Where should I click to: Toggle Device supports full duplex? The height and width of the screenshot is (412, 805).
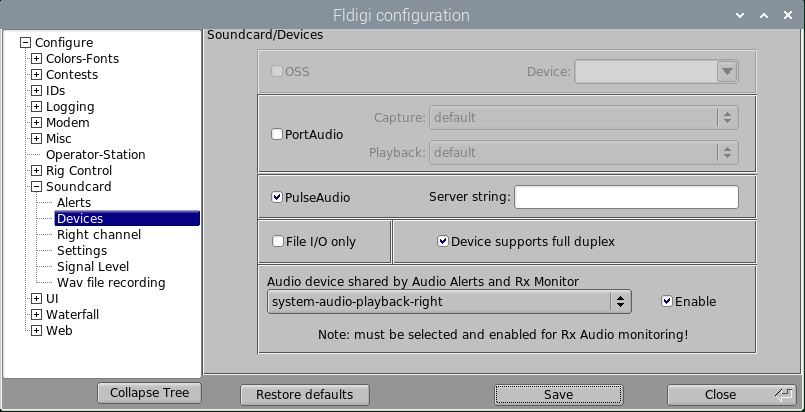[x=443, y=241]
